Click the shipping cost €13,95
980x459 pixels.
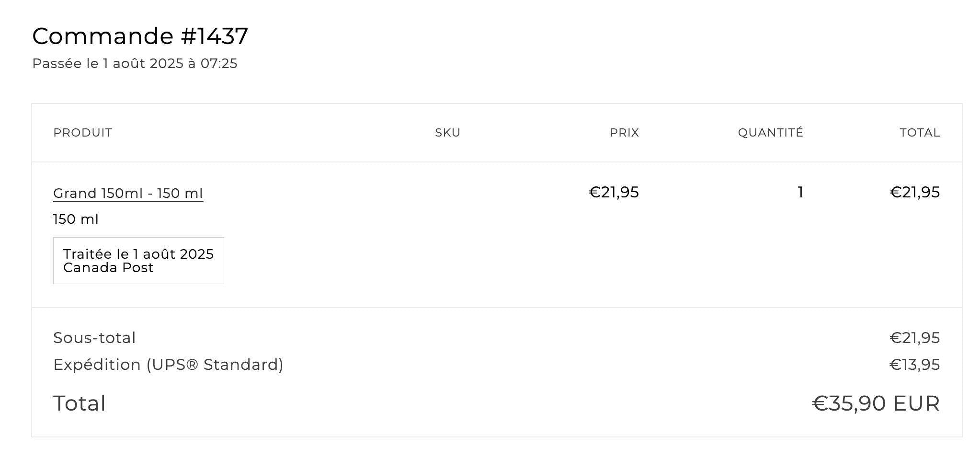tap(915, 365)
